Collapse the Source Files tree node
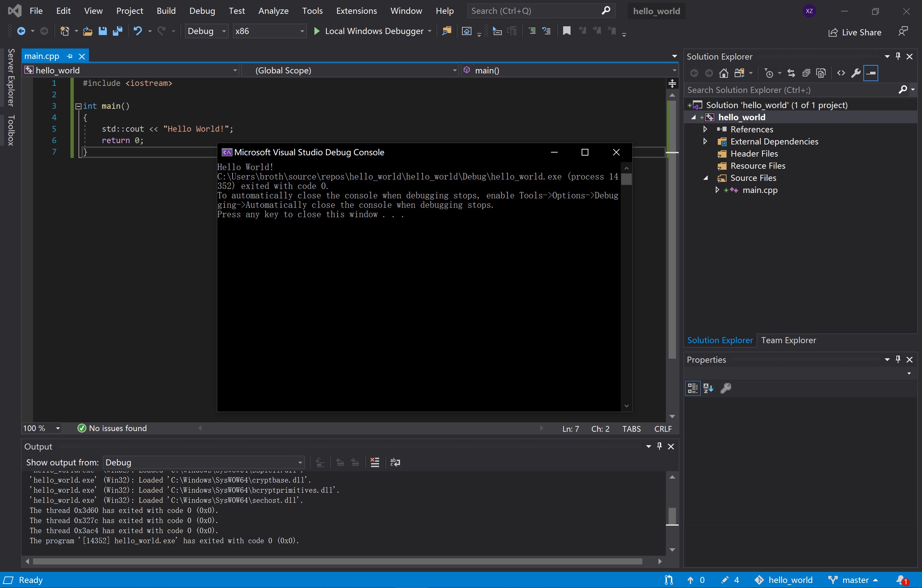This screenshot has width=922, height=588. pyautogui.click(x=705, y=178)
